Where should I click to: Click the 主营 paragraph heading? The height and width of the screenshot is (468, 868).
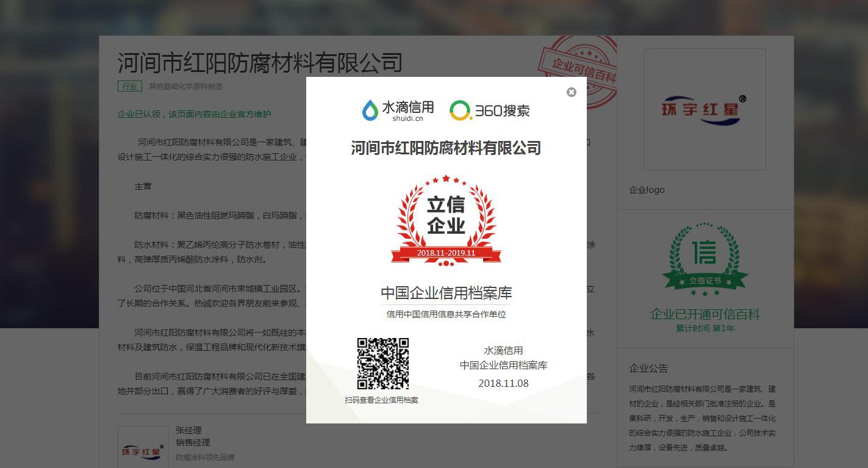pyautogui.click(x=143, y=186)
